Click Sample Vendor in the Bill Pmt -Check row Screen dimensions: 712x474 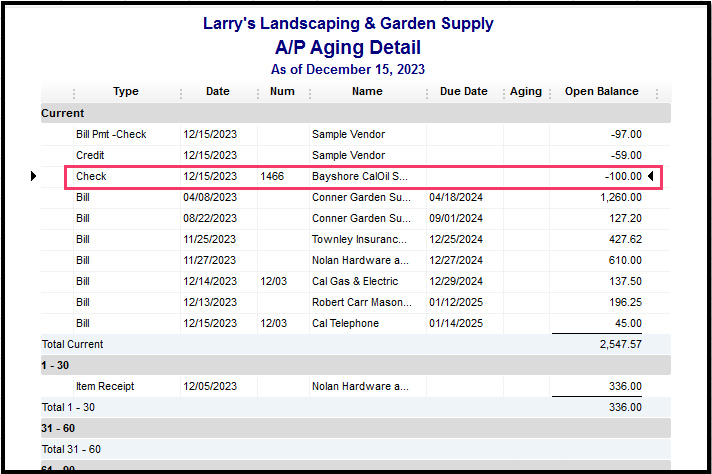pyautogui.click(x=348, y=134)
